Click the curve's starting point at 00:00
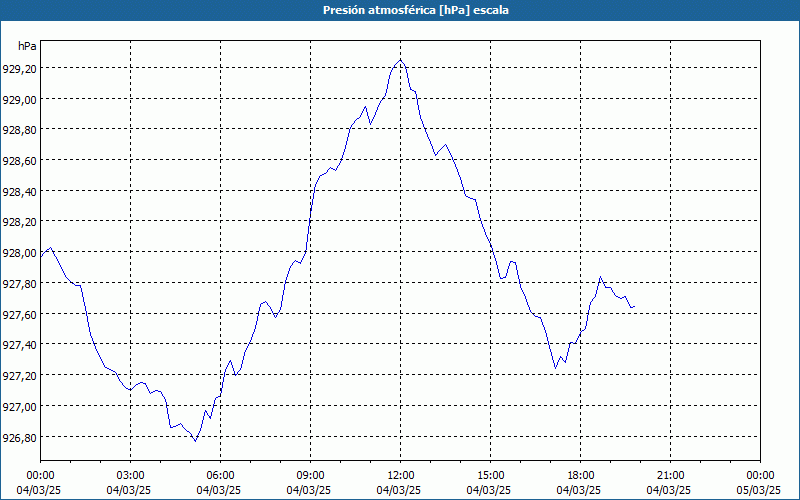Screen dimensions: 800x500 41,255
